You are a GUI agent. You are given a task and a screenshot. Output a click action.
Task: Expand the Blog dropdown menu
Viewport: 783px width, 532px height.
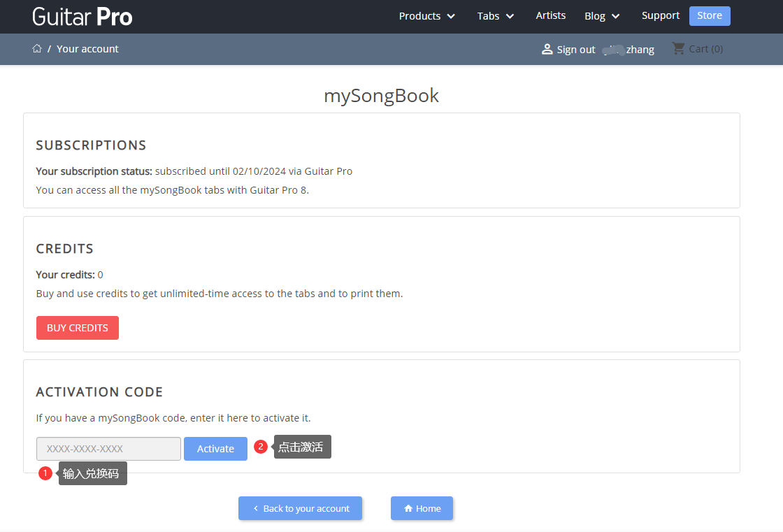click(602, 16)
